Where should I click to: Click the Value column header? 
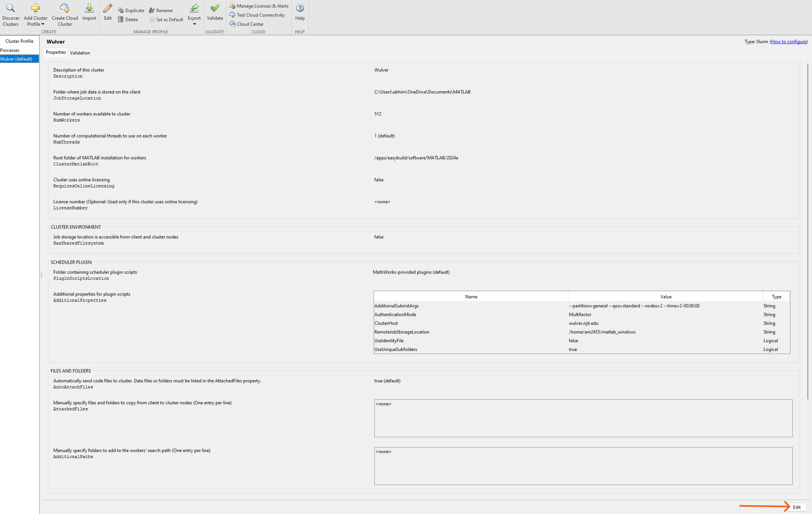point(665,297)
